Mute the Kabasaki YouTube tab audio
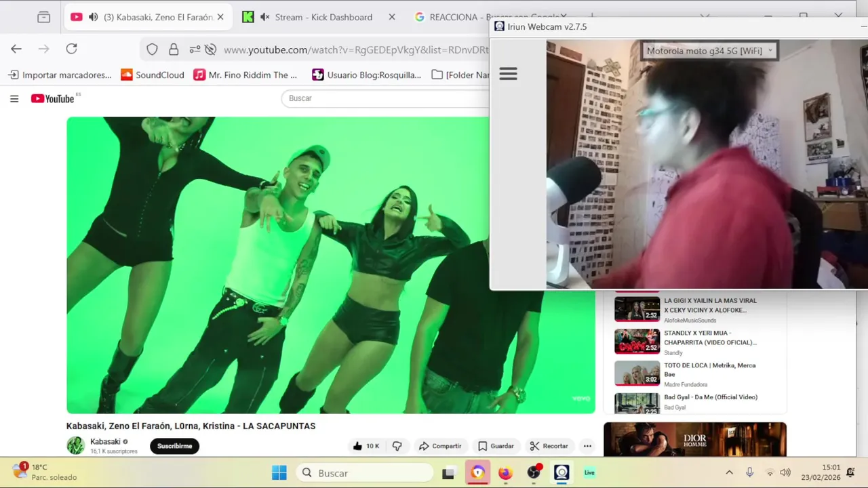This screenshot has height=488, width=868. click(93, 17)
